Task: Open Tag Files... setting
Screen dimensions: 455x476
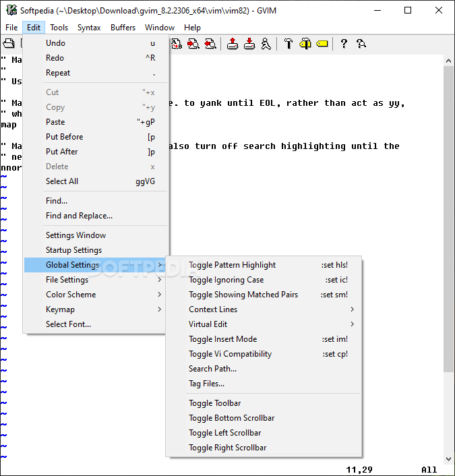Action: [x=264, y=384]
